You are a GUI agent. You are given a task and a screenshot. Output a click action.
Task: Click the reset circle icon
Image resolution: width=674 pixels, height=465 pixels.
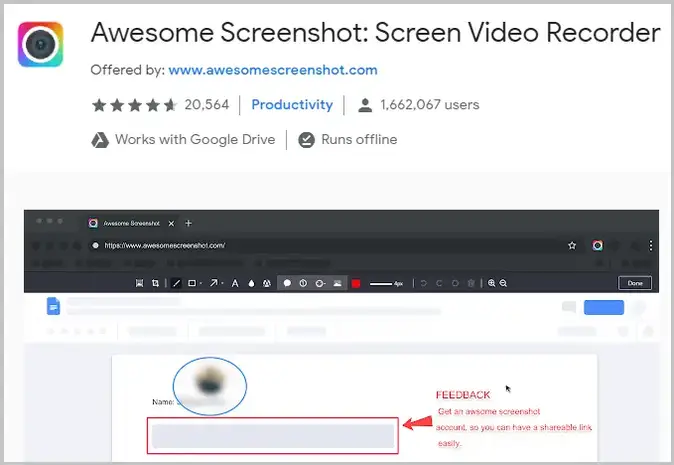click(455, 283)
